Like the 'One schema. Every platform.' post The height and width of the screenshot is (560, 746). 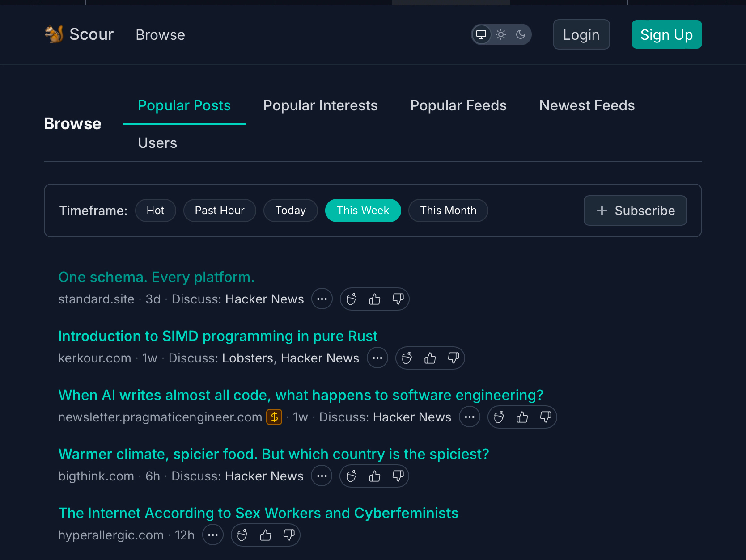[375, 299]
